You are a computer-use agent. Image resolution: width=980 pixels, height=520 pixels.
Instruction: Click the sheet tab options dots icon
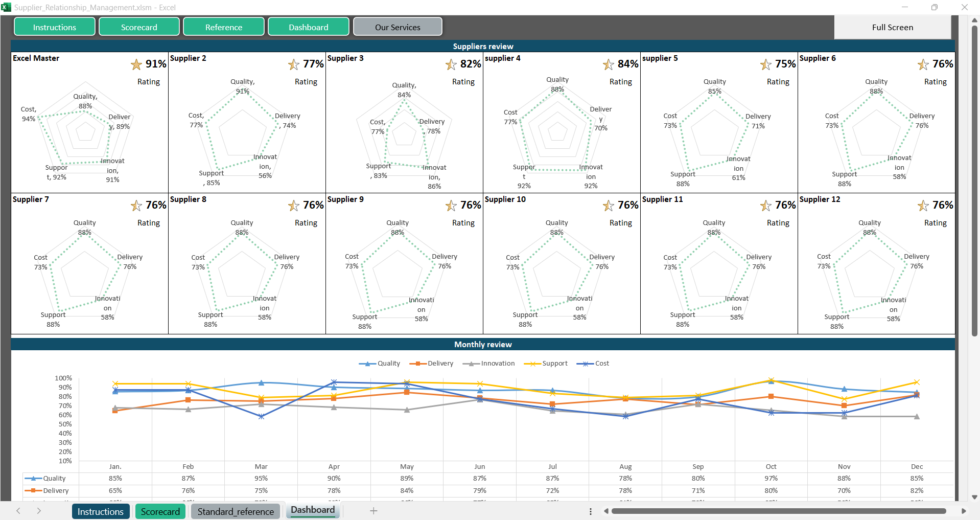pyautogui.click(x=591, y=511)
